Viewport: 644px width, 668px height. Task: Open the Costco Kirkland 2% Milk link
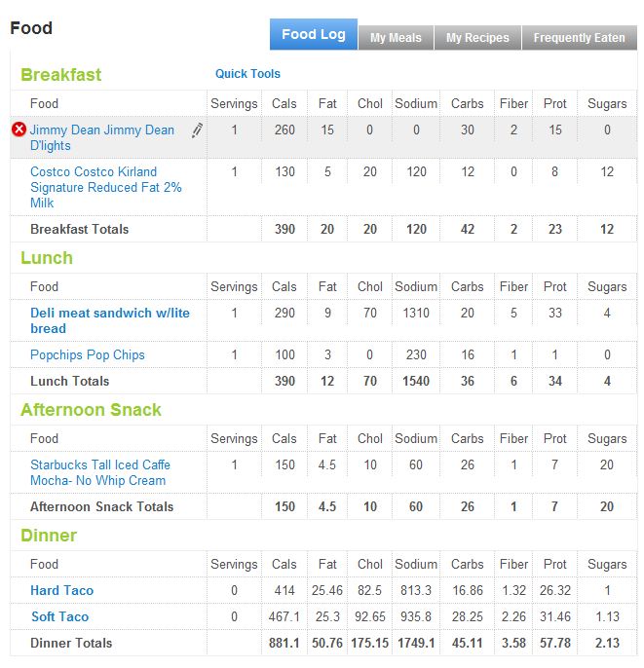click(105, 187)
